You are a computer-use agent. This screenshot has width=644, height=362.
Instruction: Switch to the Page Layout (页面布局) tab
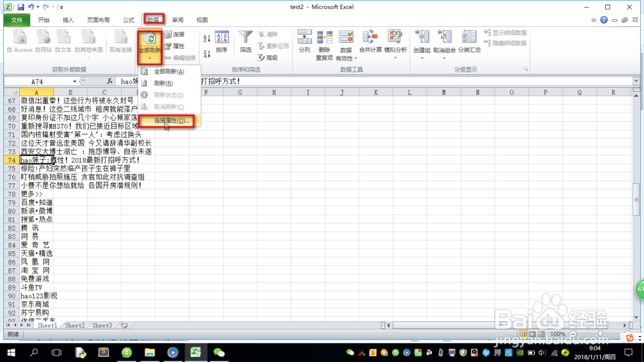coord(98,20)
